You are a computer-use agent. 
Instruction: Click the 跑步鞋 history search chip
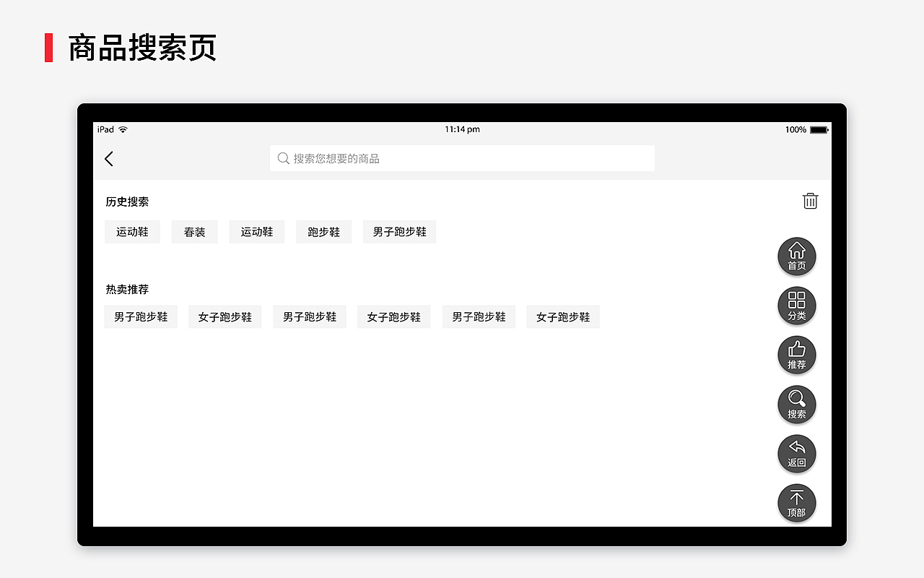pyautogui.click(x=323, y=232)
